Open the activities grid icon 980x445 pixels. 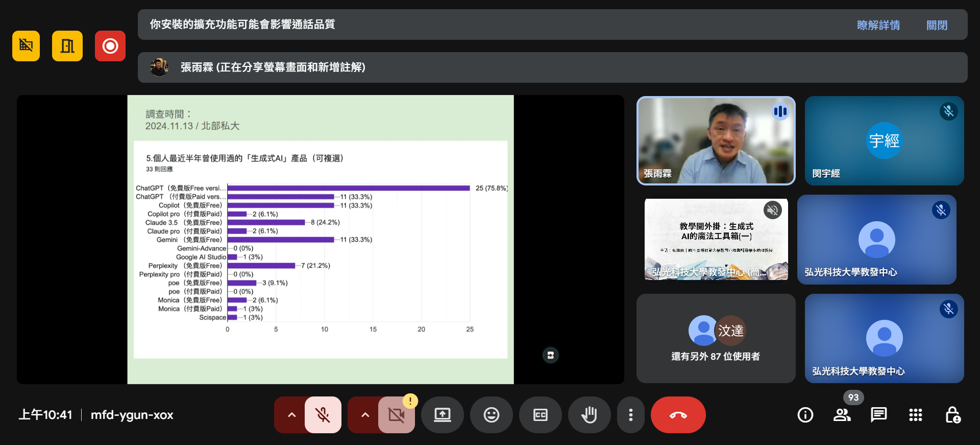[x=916, y=415]
